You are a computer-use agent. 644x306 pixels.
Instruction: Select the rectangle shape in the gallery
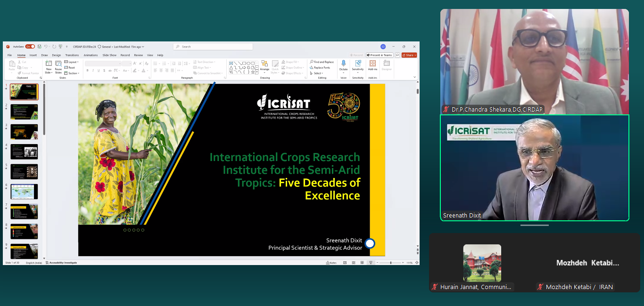[244, 63]
